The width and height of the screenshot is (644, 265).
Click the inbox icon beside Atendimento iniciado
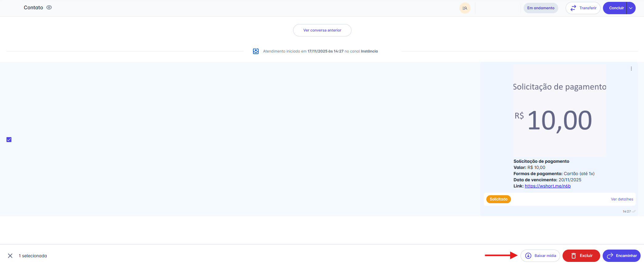pos(256,51)
